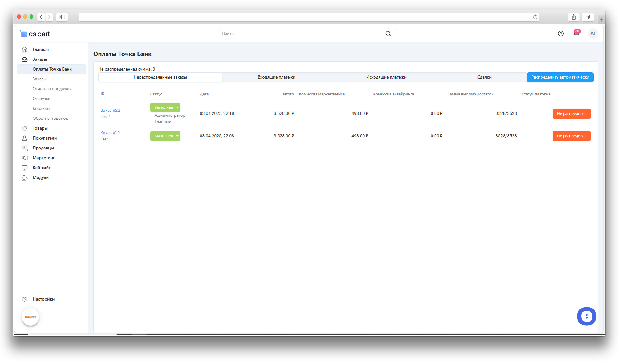The width and height of the screenshot is (620, 364).
Task: Click the help question mark icon
Action: 561,34
